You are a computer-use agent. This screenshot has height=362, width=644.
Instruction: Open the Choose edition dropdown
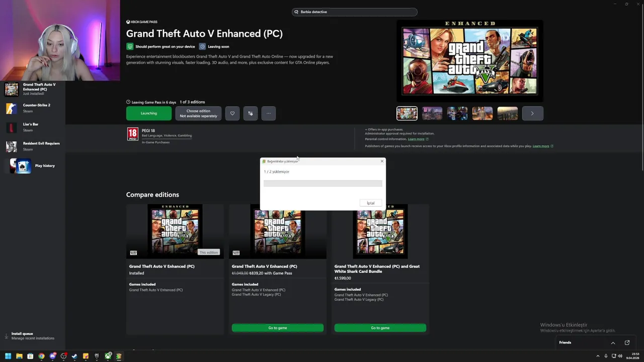(198, 113)
